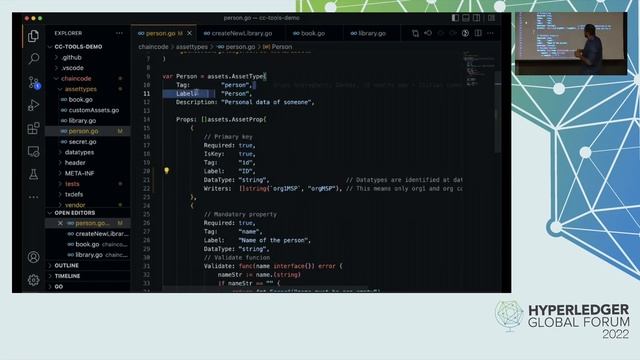Expand the vendor folder
This screenshot has height=360, width=640.
coord(75,205)
